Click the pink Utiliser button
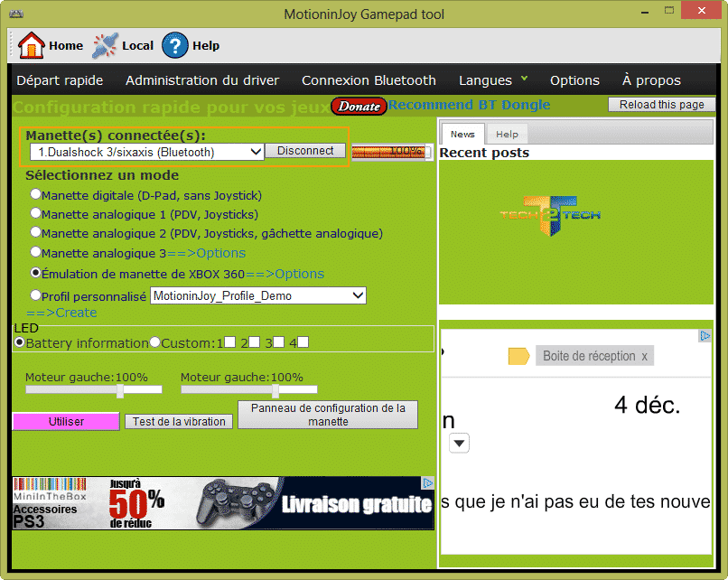728x580 pixels. [66, 422]
